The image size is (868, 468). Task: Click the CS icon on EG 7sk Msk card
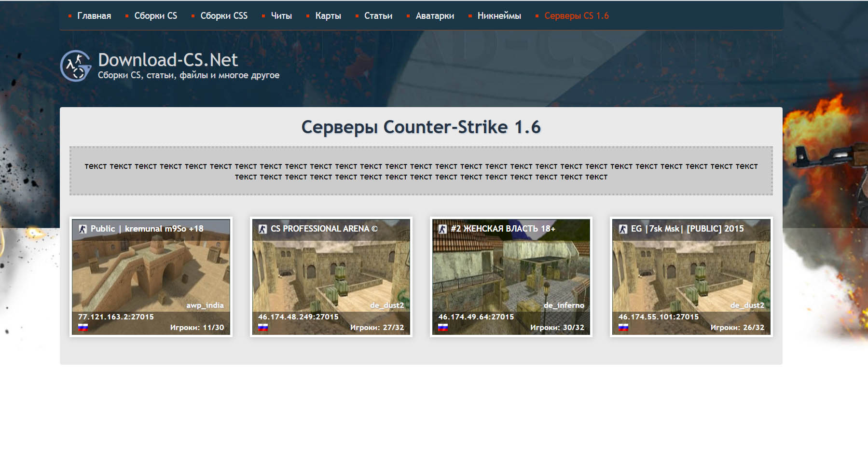(x=623, y=229)
